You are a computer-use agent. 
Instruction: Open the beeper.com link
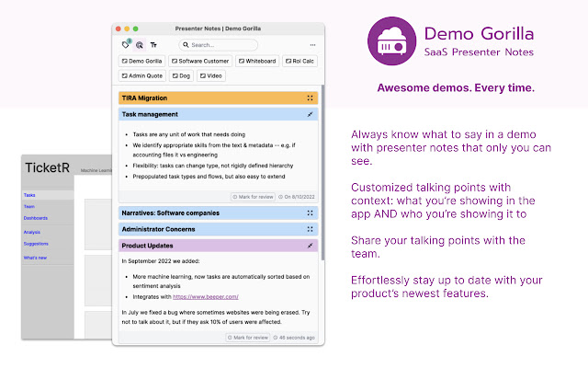[206, 296]
